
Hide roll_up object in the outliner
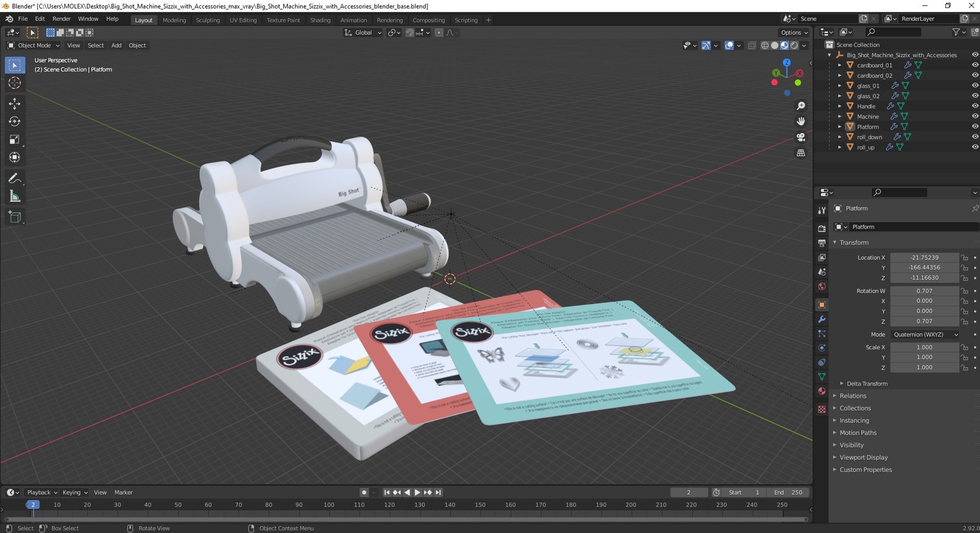tap(975, 147)
